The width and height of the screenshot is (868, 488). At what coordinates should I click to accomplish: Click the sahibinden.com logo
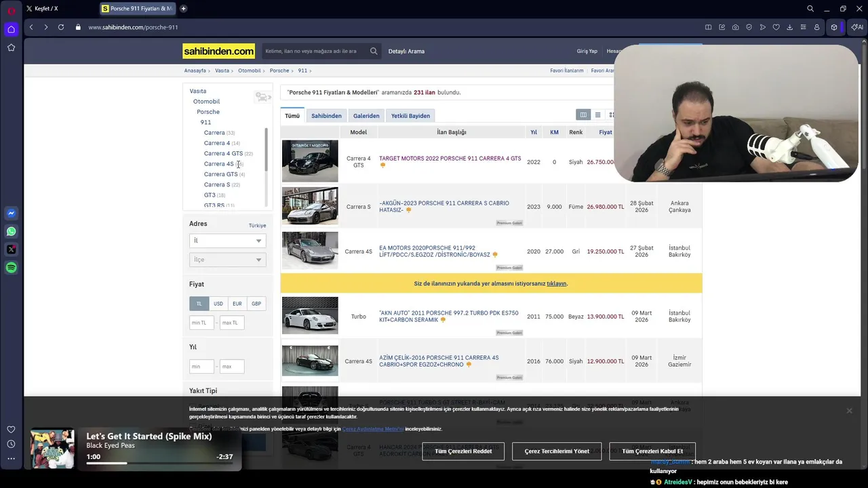pos(218,51)
